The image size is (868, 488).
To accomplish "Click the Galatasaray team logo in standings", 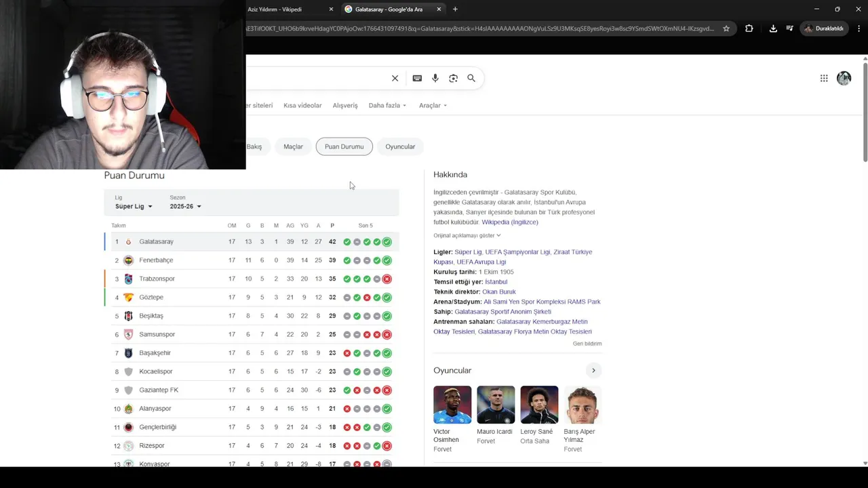I will pos(128,242).
